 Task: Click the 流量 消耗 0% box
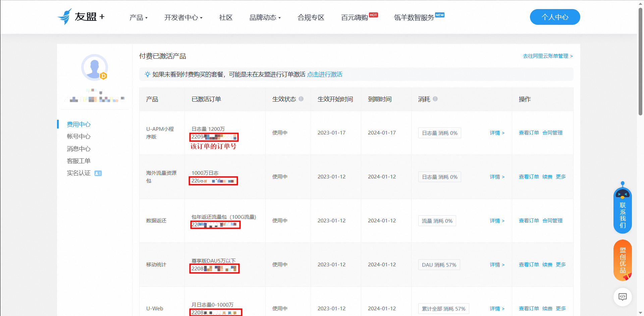coord(437,221)
